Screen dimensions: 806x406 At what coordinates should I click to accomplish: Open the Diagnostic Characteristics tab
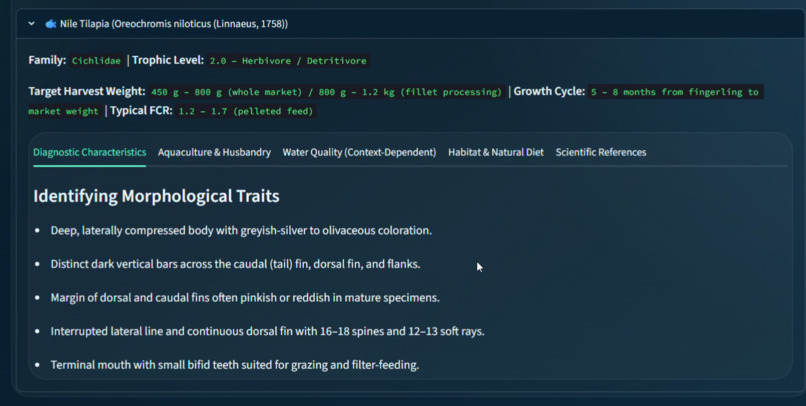point(89,152)
